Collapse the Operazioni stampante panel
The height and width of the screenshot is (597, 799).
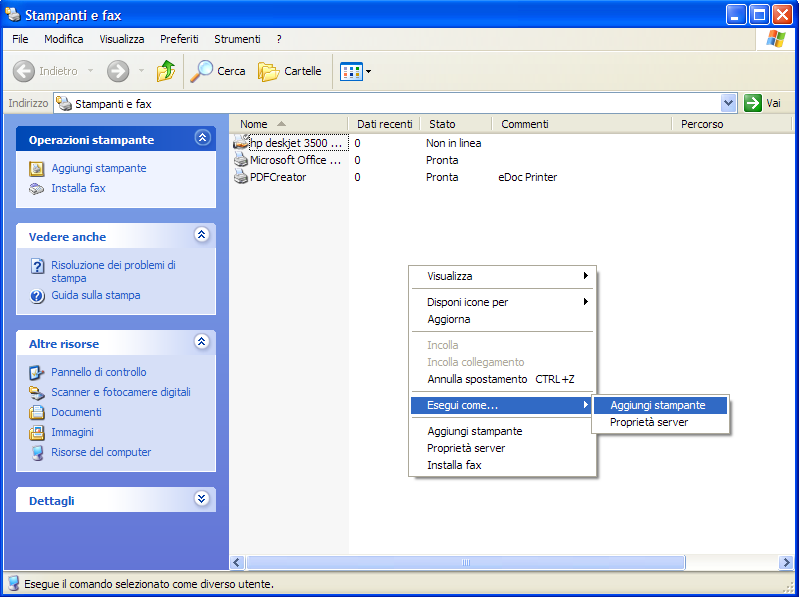pyautogui.click(x=202, y=138)
